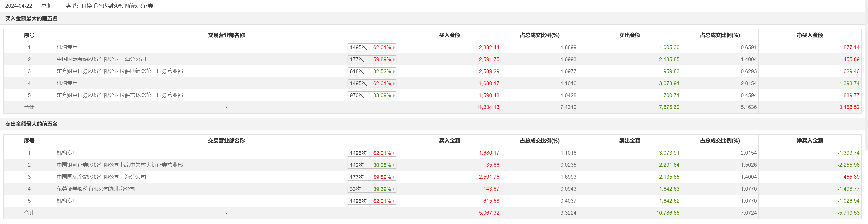Expand the 1495次 62.01% badge in sell table row 1
The height and width of the screenshot is (224, 868).
click(x=394, y=153)
